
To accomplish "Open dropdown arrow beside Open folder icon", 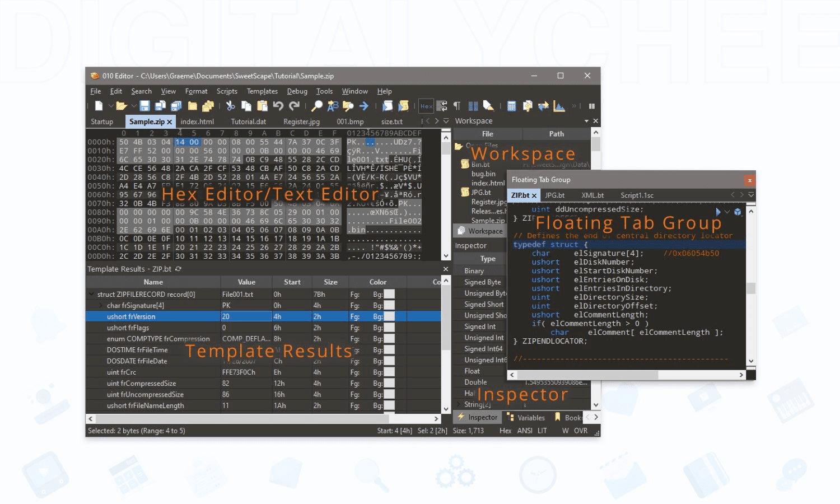I will click(x=133, y=106).
